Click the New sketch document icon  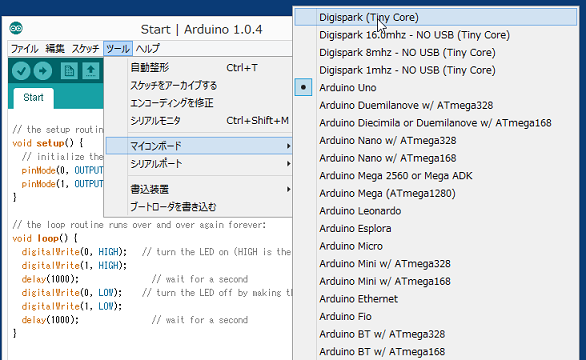69,71
